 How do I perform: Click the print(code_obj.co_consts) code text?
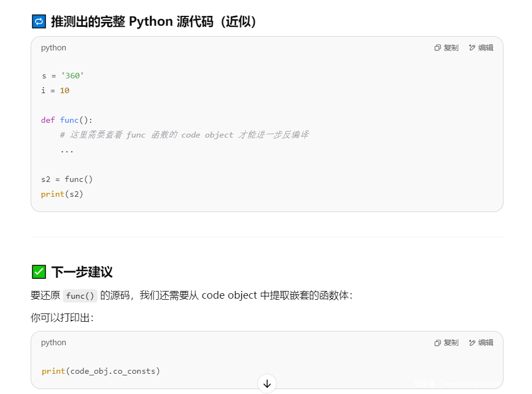coord(101,371)
